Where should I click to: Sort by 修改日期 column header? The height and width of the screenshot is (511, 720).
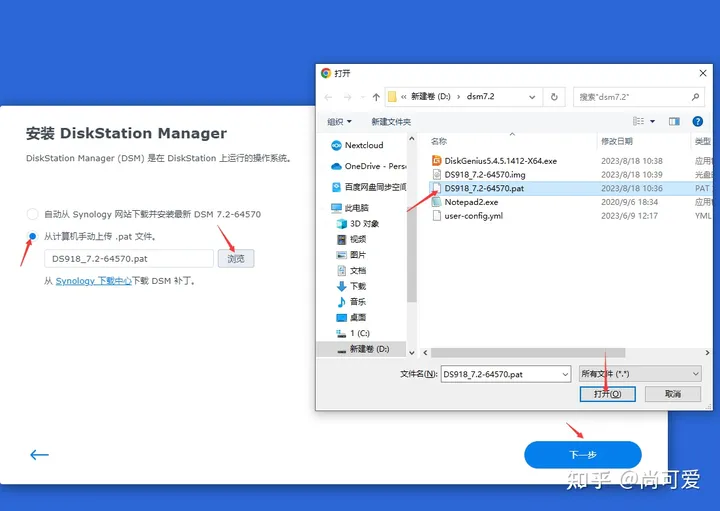(617, 141)
